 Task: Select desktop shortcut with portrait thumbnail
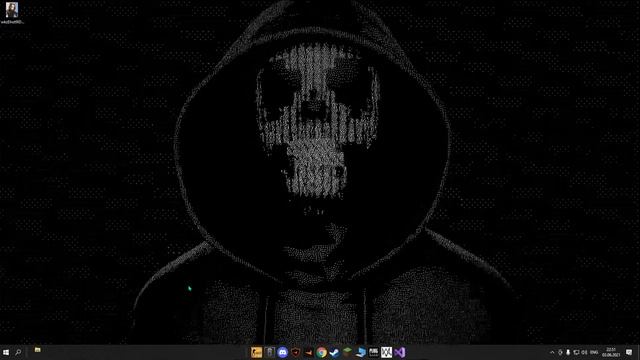pos(12,13)
